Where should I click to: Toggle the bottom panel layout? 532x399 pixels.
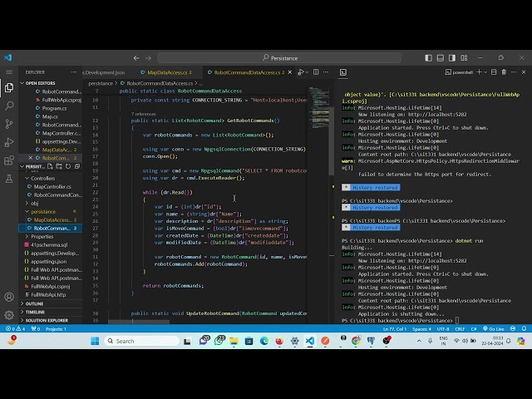(441, 58)
